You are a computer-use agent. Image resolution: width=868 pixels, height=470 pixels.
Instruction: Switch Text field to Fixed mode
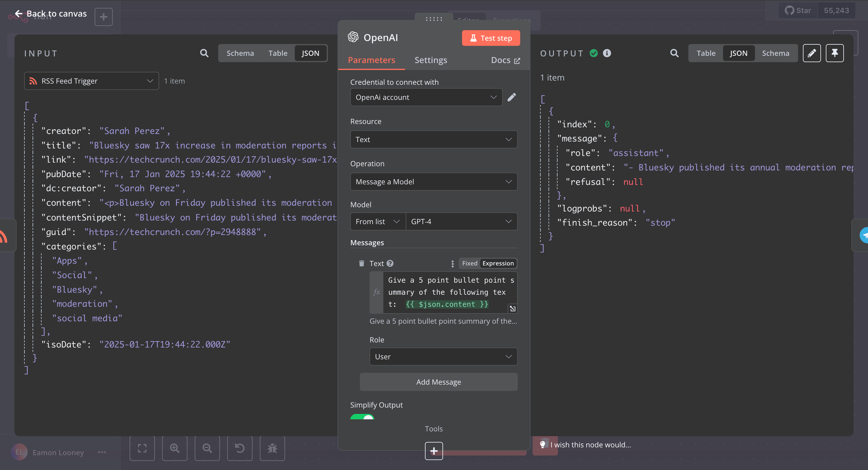[x=470, y=263]
